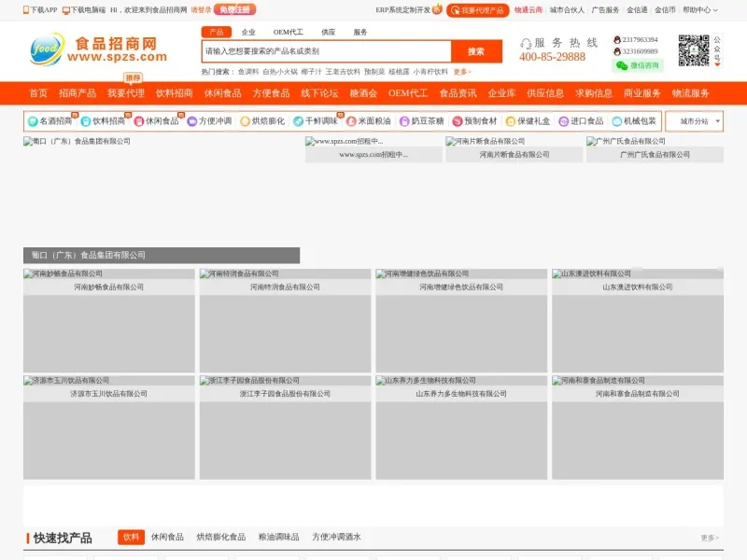Click the 烘焙膨化 category icon
Image resolution: width=747 pixels, height=560 pixels.
coord(245,121)
